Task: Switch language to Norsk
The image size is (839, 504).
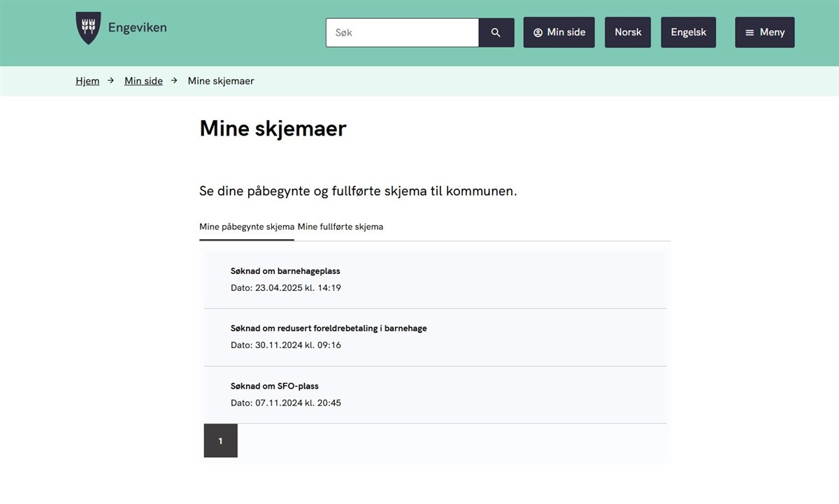Action: [628, 32]
